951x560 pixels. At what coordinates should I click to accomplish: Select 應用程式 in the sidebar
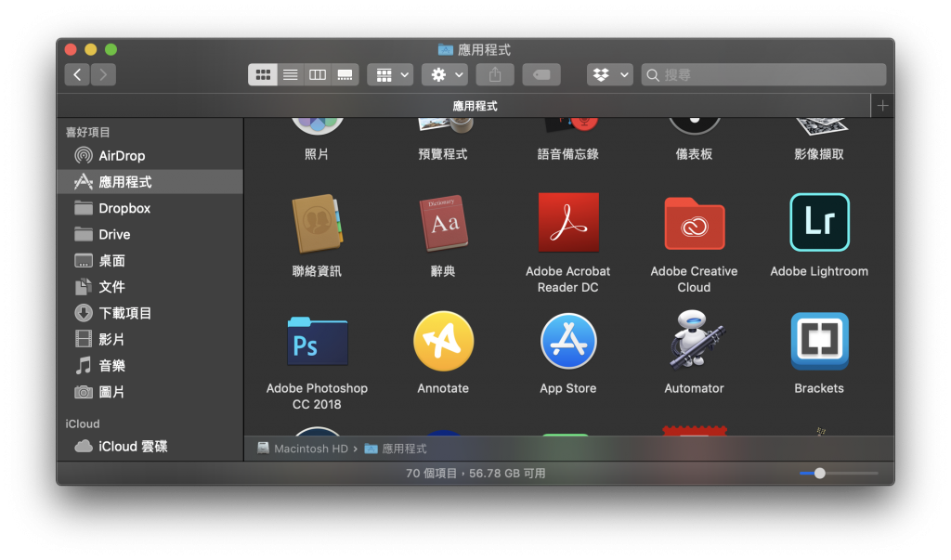(x=150, y=182)
